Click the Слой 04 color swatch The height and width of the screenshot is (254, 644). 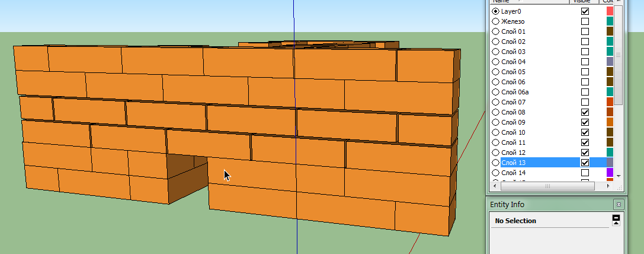click(610, 62)
